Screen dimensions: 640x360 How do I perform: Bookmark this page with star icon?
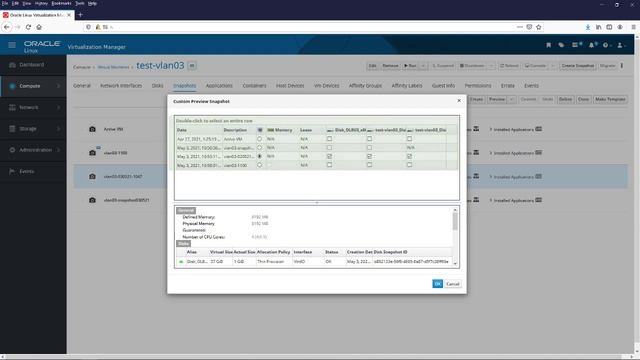coord(539,27)
